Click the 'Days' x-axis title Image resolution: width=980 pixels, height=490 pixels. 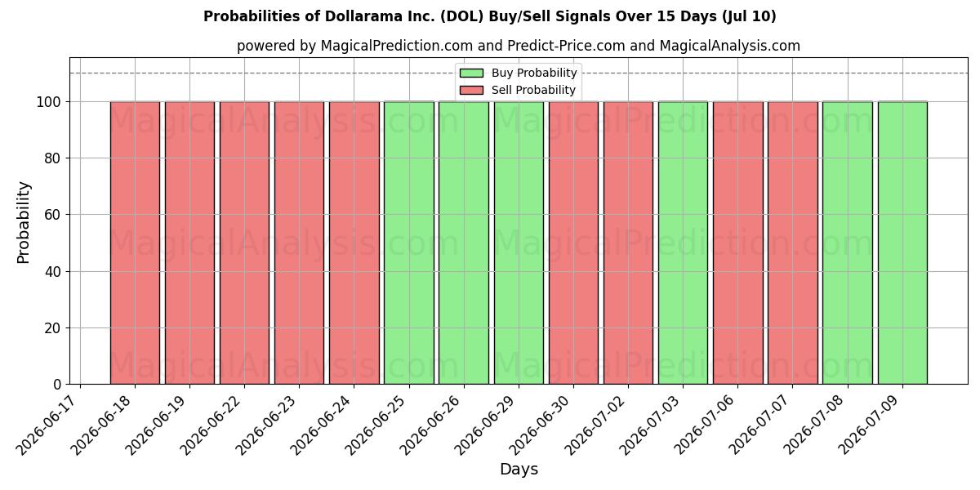(x=519, y=470)
